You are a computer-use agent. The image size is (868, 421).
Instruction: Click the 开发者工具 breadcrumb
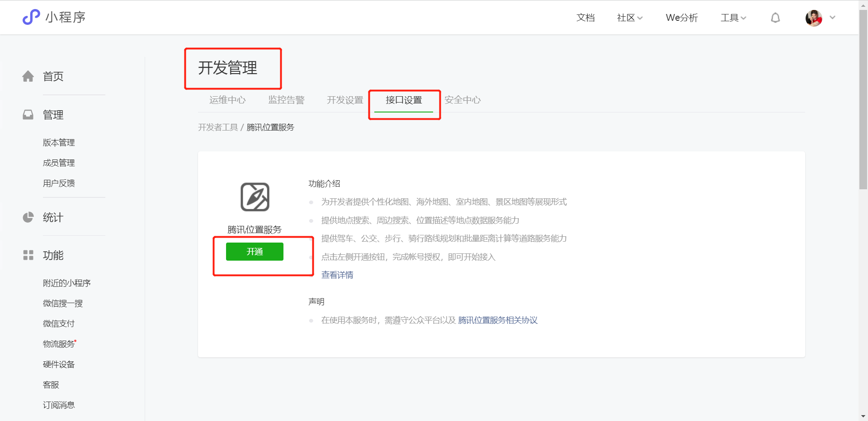point(218,127)
